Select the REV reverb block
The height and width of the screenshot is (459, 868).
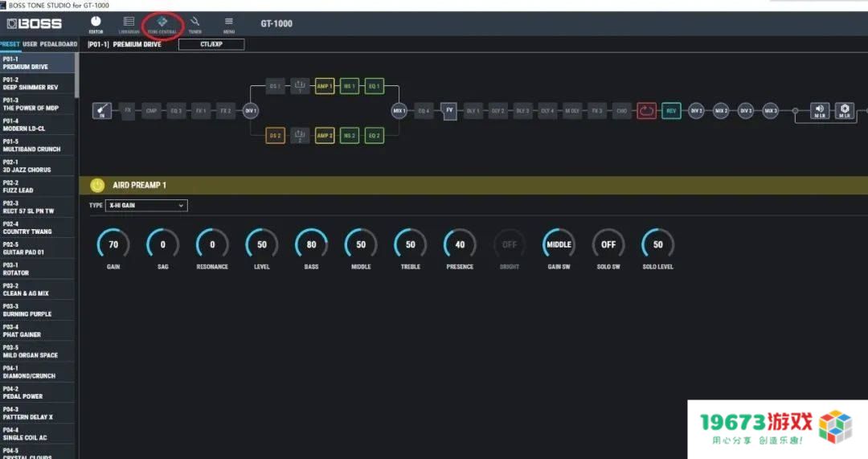[x=671, y=111]
